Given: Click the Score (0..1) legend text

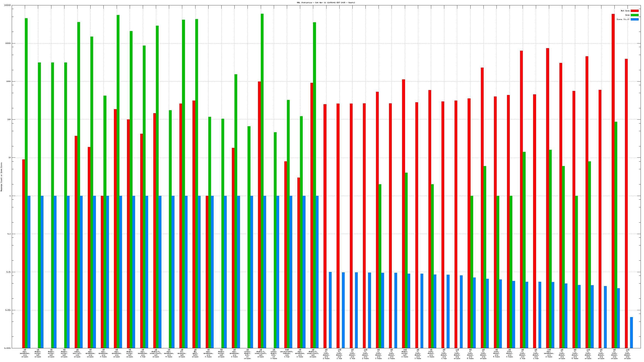Looking at the screenshot, I should coord(623,19).
